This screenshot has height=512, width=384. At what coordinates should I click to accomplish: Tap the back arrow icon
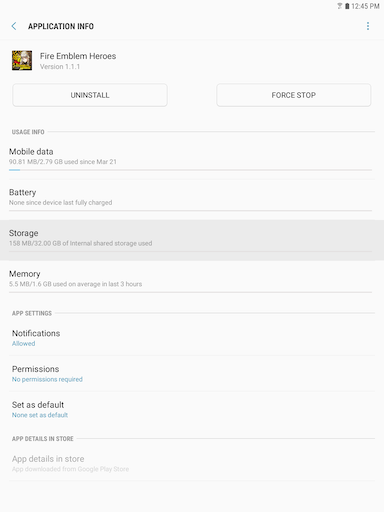14,26
